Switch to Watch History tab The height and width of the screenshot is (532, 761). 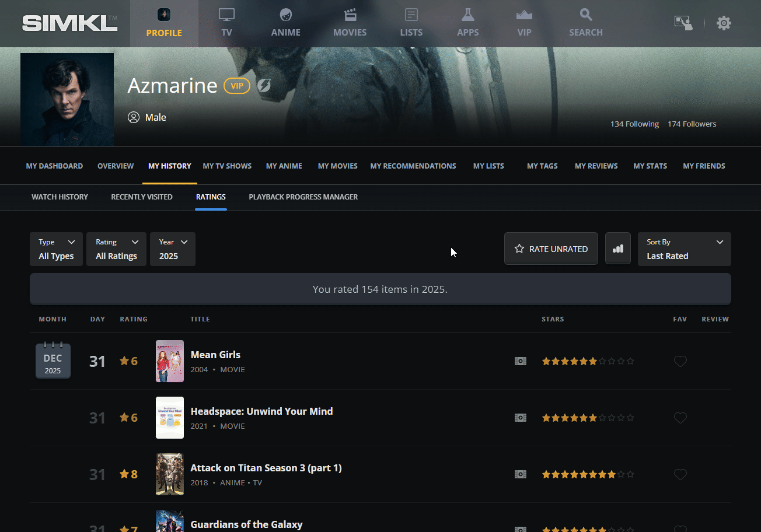point(60,197)
